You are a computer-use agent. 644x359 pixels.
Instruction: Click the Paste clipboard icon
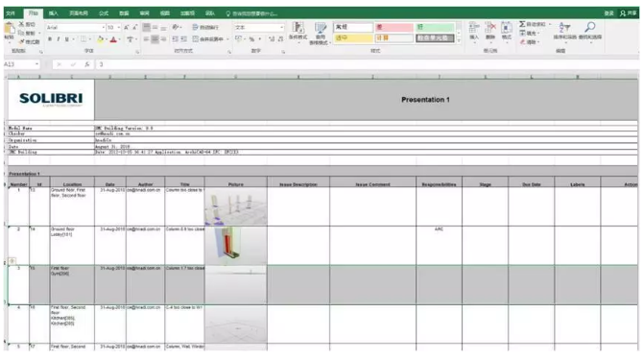pyautogui.click(x=9, y=29)
